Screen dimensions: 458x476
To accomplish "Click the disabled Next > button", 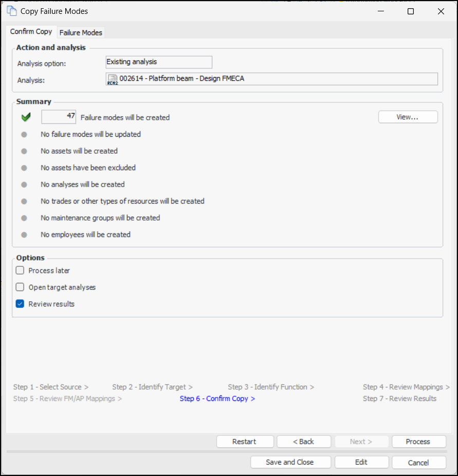I will (x=361, y=442).
